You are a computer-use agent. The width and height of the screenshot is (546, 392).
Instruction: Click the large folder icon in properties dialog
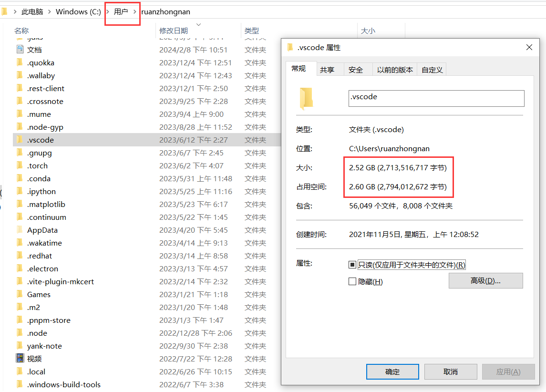tap(306, 99)
